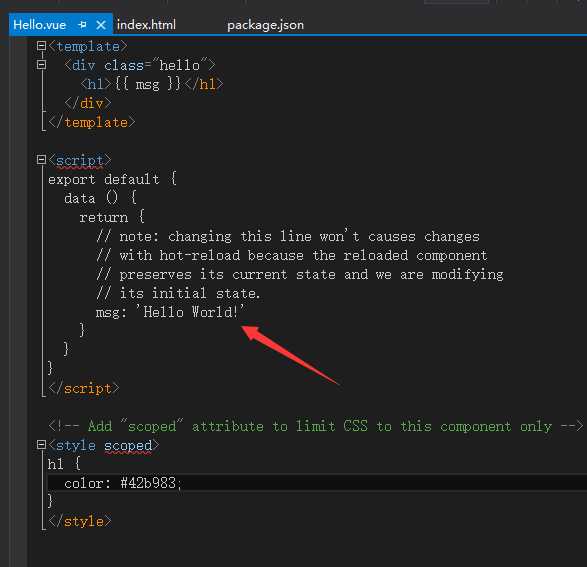The image size is (587, 567).
Task: Click the closing /script tag
Action: click(x=84, y=388)
